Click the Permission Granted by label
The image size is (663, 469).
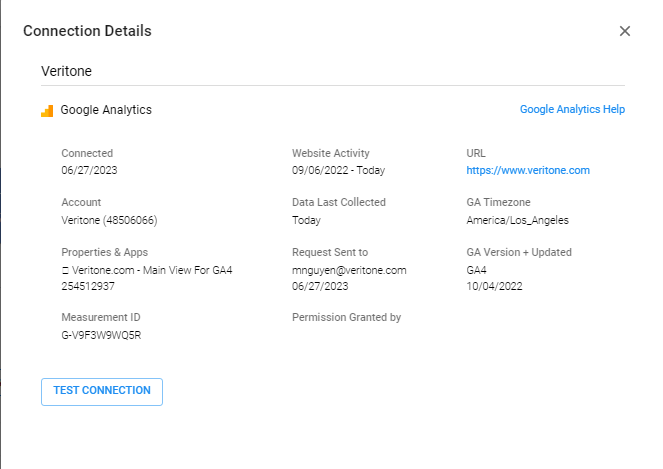click(x=346, y=318)
